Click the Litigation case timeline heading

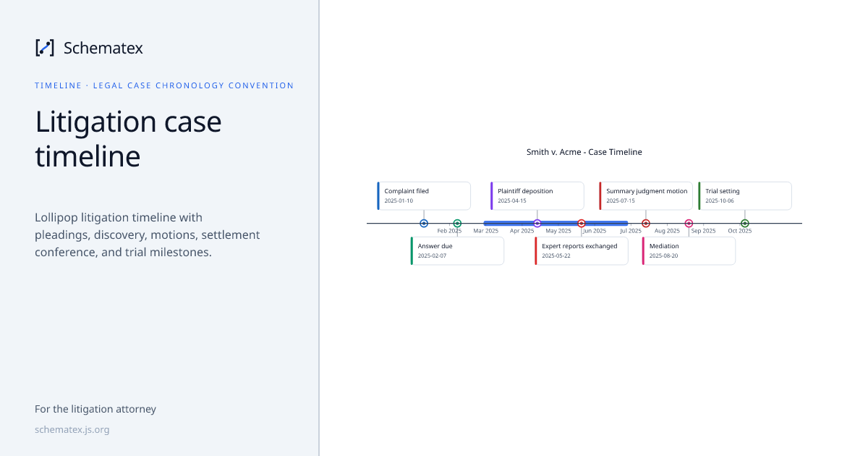coord(129,138)
